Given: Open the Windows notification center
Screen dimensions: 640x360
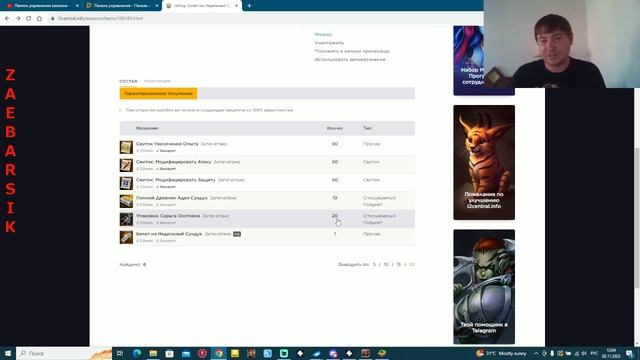Looking at the screenshot, I should 629,353.
